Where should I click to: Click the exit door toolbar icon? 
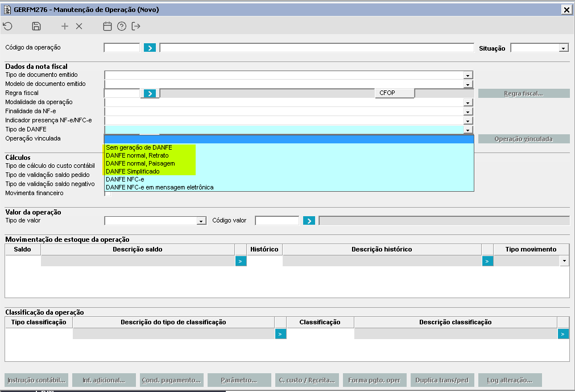[x=136, y=26]
